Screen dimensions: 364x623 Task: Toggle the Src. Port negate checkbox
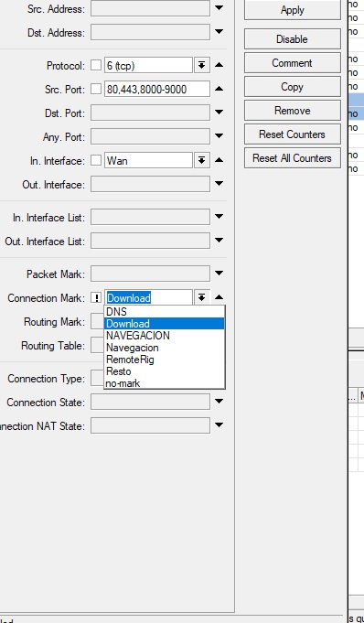[96, 89]
